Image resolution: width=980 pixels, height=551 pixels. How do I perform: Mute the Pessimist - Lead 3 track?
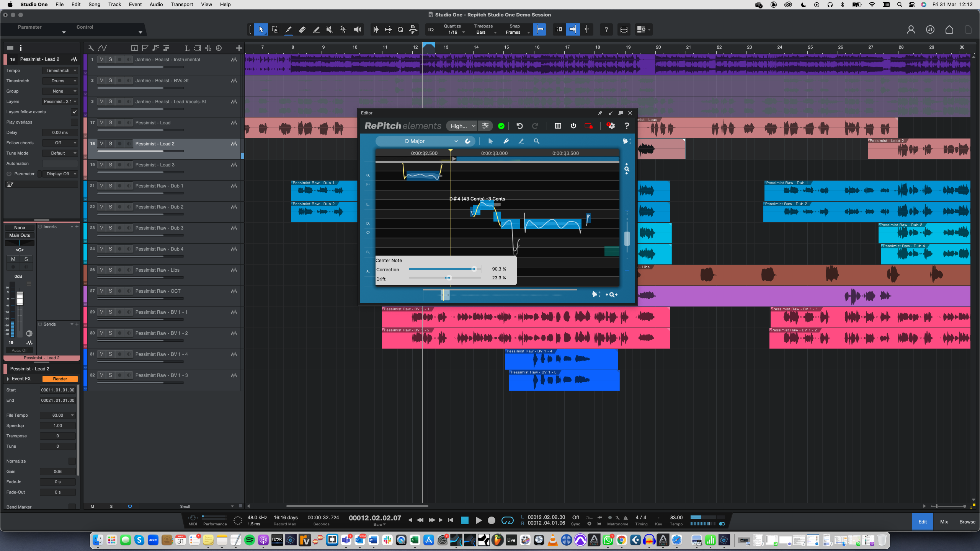click(101, 165)
